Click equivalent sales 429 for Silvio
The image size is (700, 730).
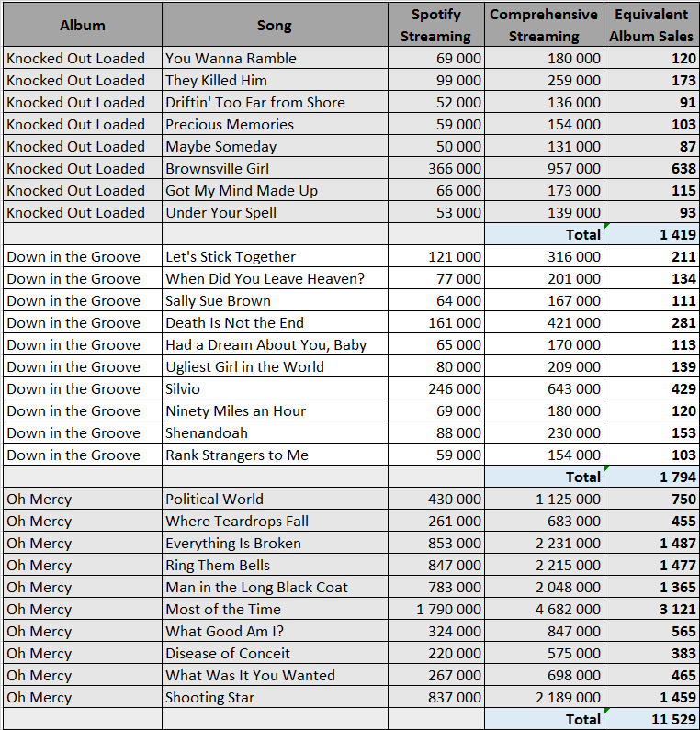point(651,388)
